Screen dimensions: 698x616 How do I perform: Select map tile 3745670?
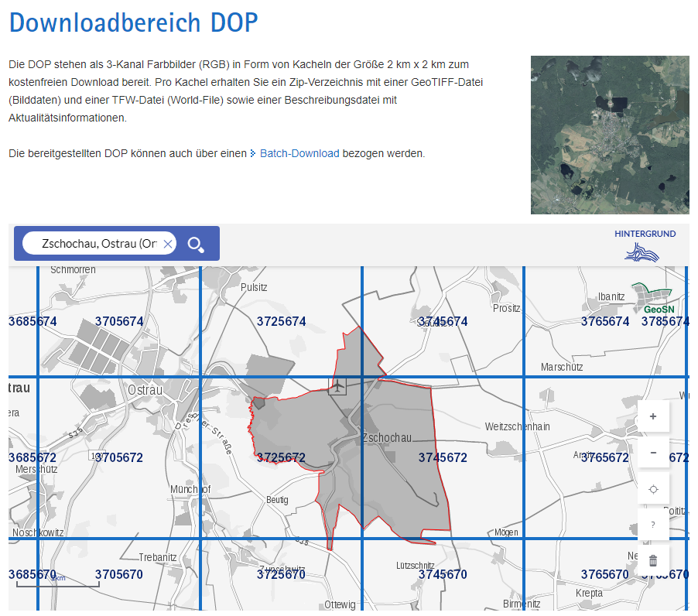[443, 574]
